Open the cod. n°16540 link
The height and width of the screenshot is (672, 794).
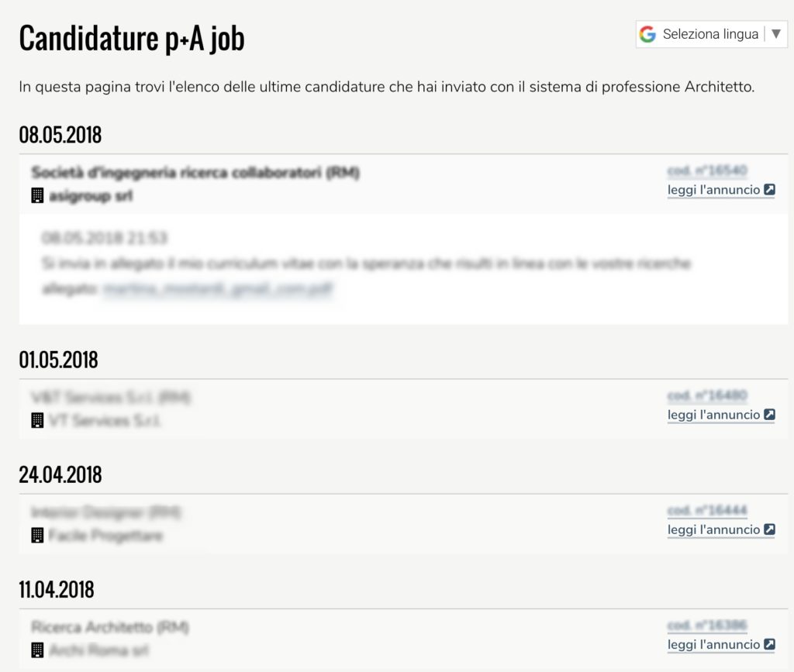click(707, 171)
